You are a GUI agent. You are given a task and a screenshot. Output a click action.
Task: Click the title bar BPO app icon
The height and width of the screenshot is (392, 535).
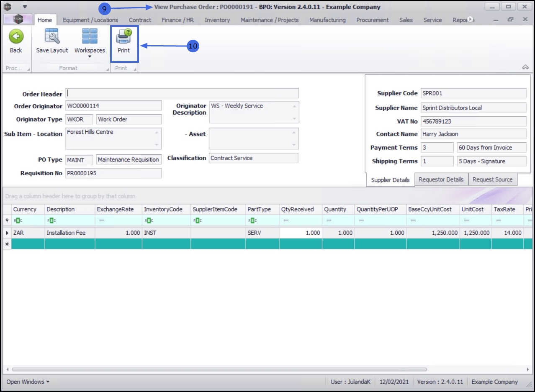coord(8,7)
